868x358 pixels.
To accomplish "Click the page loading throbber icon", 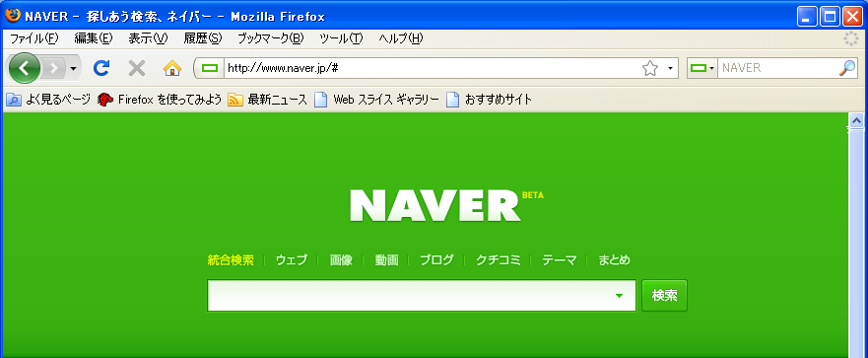I will [851, 38].
